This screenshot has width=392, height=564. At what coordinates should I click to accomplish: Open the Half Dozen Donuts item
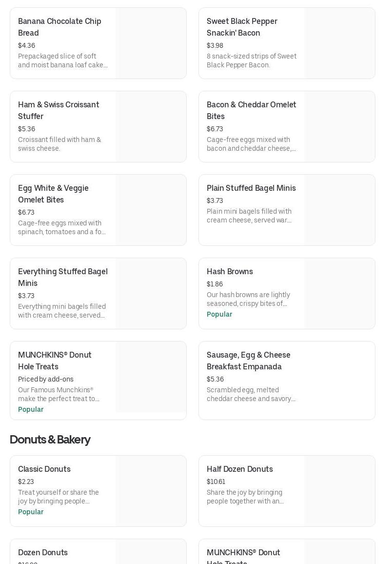240,469
